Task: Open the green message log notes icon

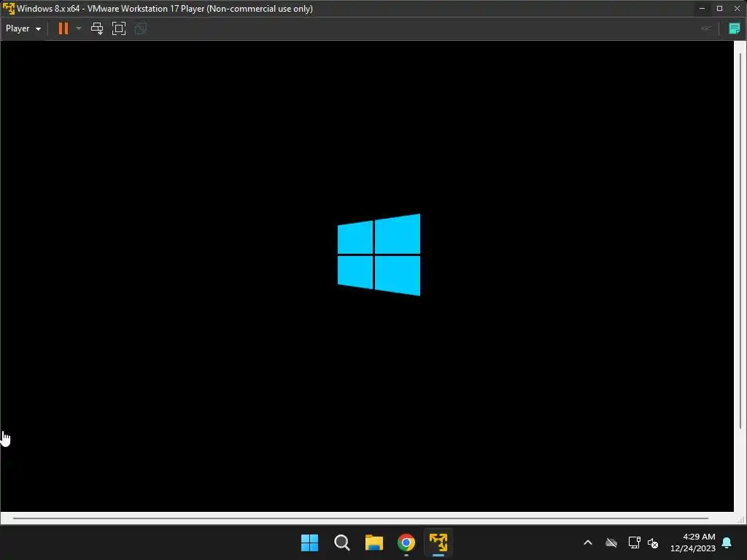Action: point(734,28)
